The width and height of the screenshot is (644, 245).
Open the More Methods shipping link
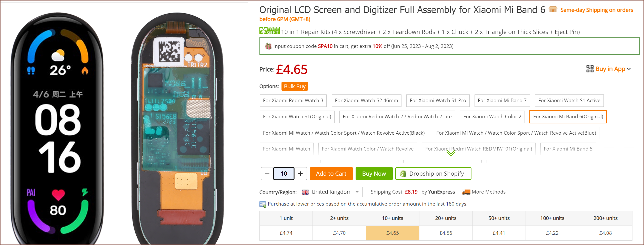point(488,192)
